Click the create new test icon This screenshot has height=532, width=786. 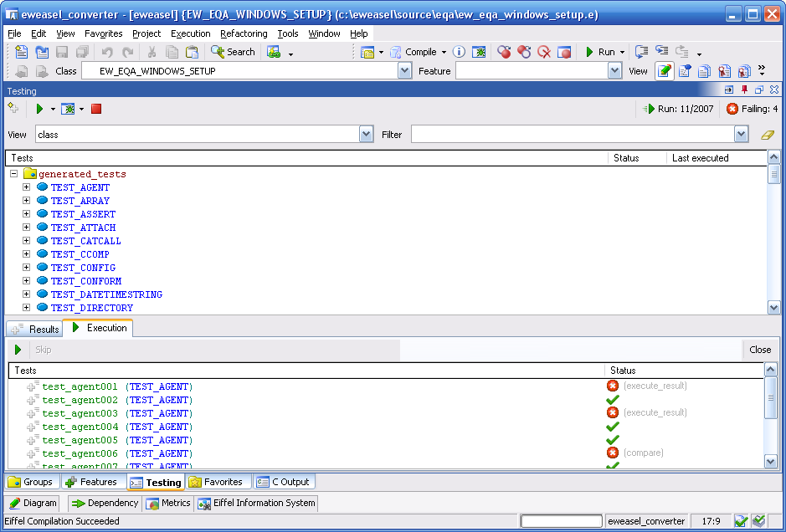click(x=13, y=108)
